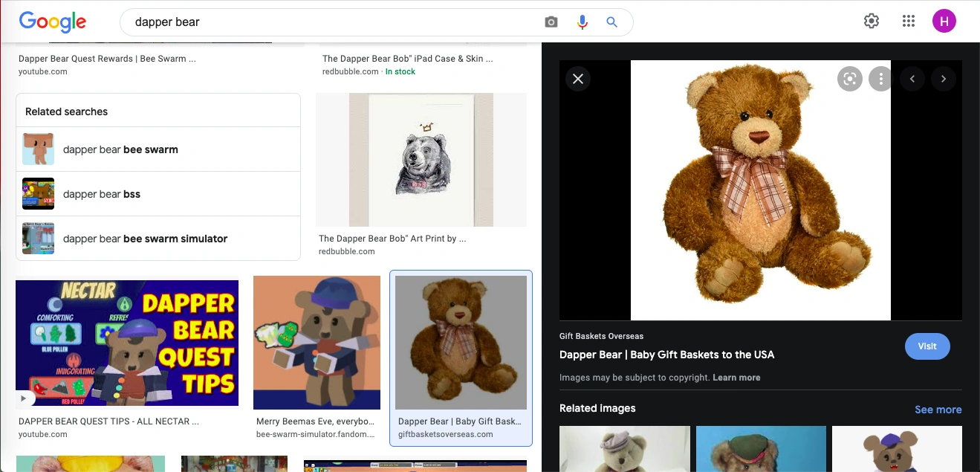Open Google apps grid launcher
The image size is (980, 472).
(x=908, y=21)
